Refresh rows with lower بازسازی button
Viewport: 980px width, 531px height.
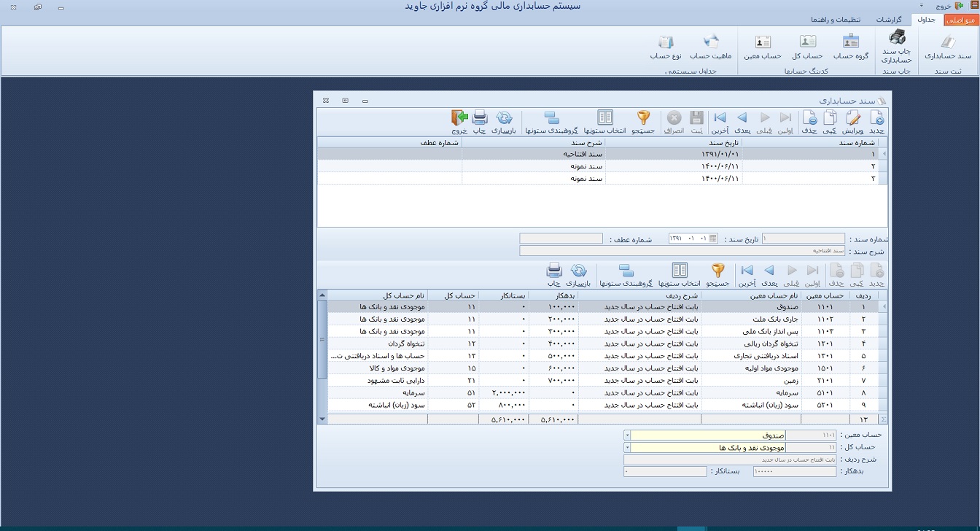579,275
